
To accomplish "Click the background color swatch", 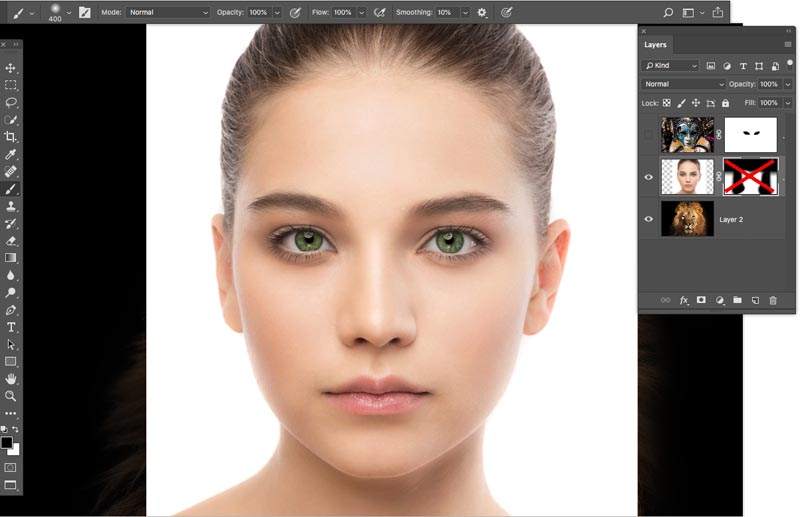I will [x=15, y=451].
